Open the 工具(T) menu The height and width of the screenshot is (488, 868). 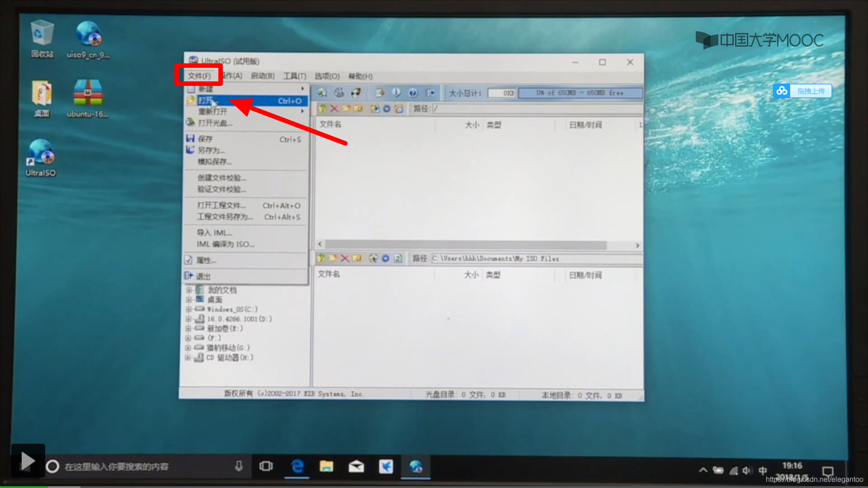(295, 76)
